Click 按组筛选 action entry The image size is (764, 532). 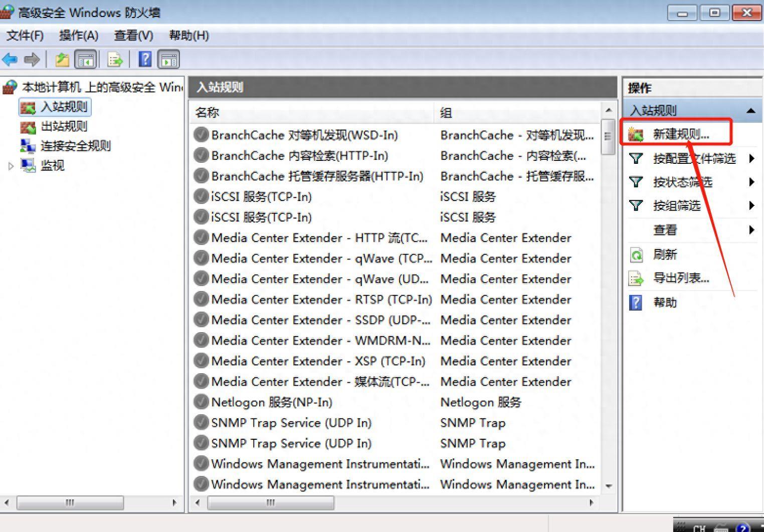(676, 205)
